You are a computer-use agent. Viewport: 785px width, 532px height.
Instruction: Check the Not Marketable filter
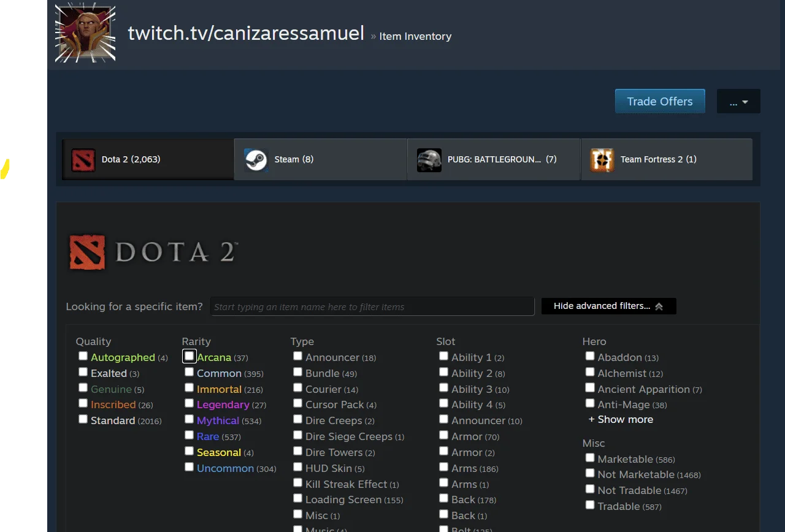click(589, 473)
